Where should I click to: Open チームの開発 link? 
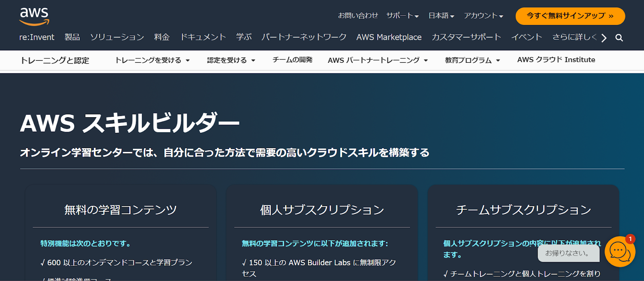[x=292, y=60]
